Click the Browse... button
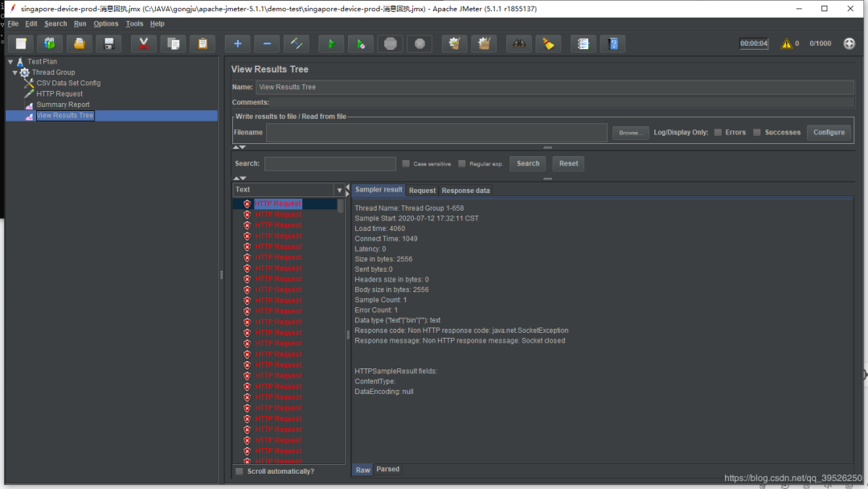Screen dimensions: 868x489 coord(630,133)
